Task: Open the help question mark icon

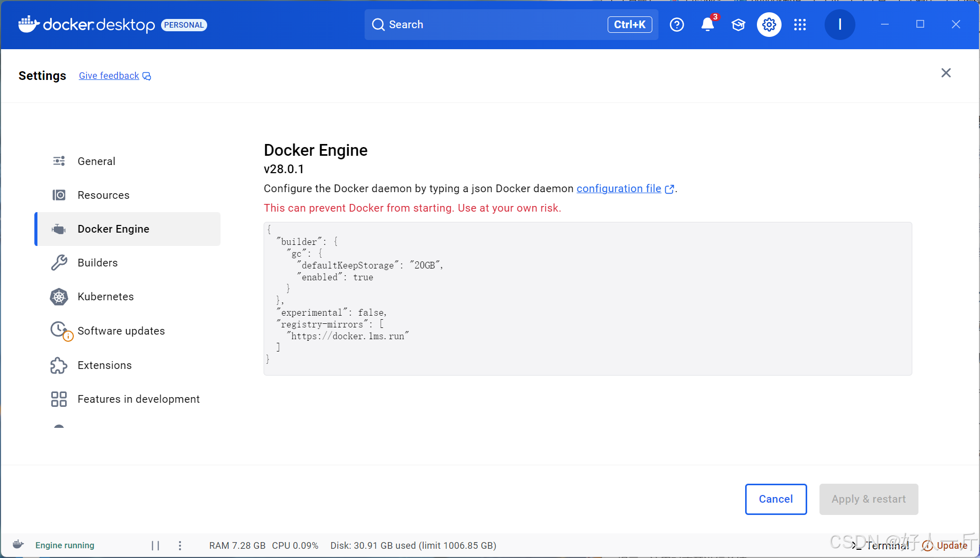Action: 677,25
